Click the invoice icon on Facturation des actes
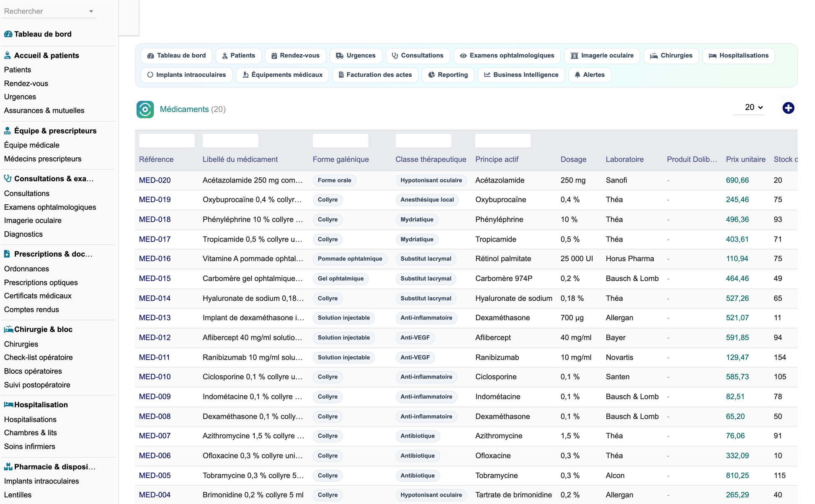The height and width of the screenshot is (504, 815). tap(341, 75)
